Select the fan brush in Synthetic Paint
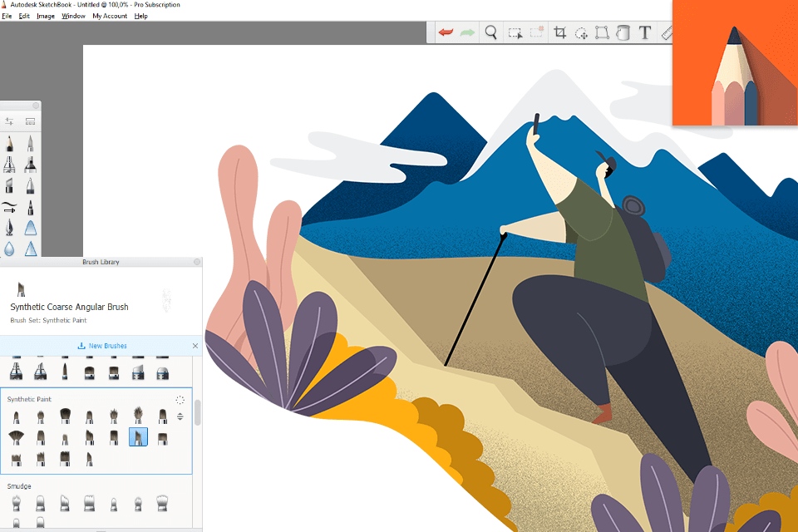798x532 pixels. (x=16, y=436)
